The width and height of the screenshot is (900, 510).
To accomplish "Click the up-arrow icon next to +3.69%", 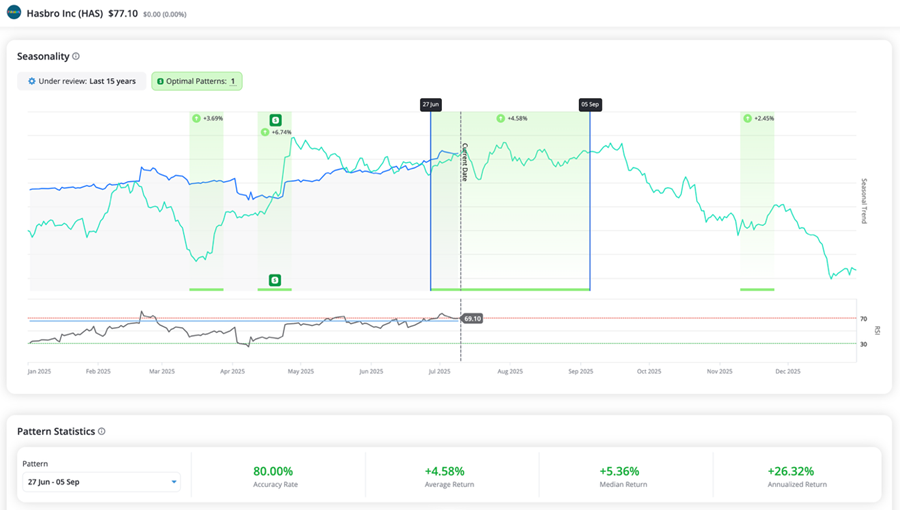I will click(197, 118).
